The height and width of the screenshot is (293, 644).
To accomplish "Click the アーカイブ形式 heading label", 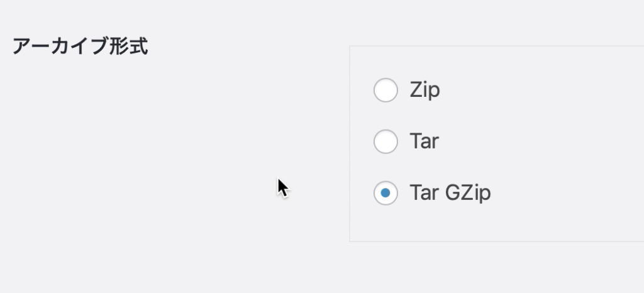I will click(80, 47).
